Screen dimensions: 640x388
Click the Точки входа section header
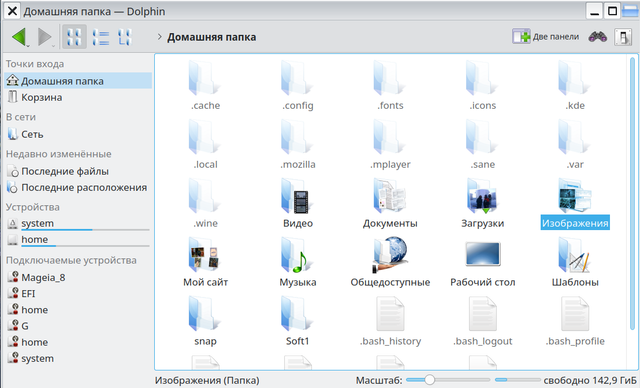35,64
